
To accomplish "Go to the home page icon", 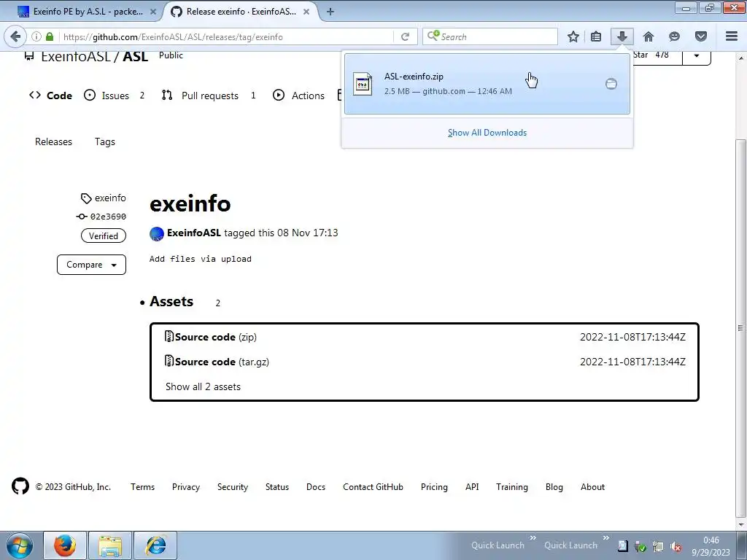I will tap(649, 36).
